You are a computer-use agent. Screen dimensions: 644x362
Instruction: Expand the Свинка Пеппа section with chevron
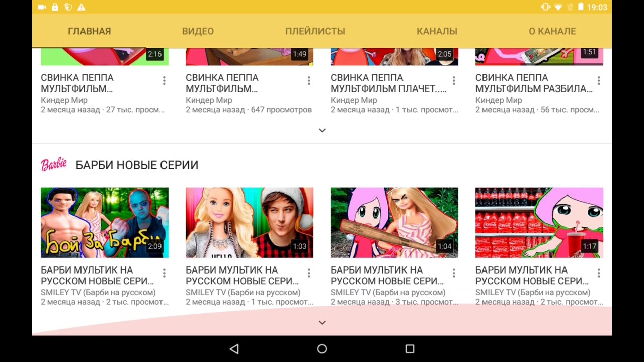(x=322, y=130)
